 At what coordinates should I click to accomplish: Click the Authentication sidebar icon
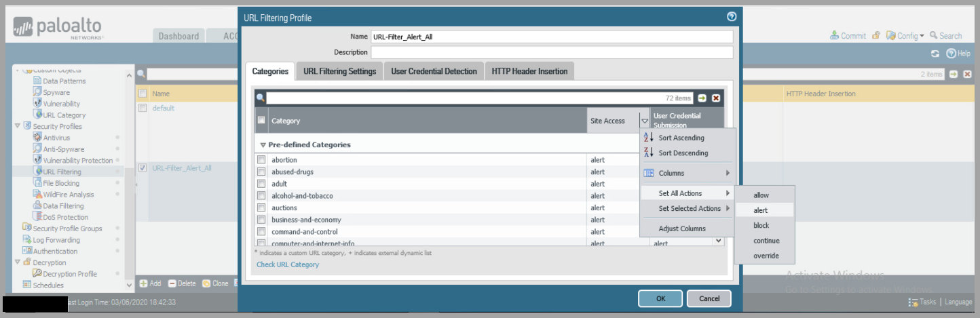click(x=27, y=251)
